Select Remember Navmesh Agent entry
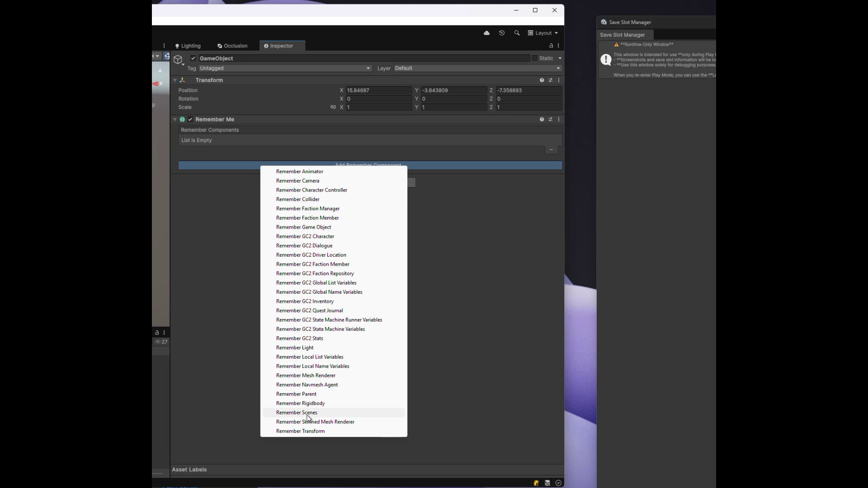The height and width of the screenshot is (488, 868). [x=334, y=385]
